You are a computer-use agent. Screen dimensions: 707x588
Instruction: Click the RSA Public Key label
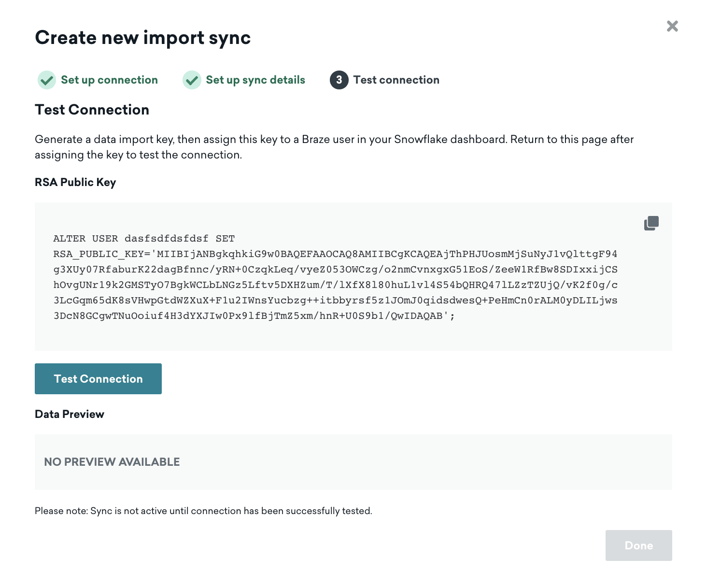[75, 183]
